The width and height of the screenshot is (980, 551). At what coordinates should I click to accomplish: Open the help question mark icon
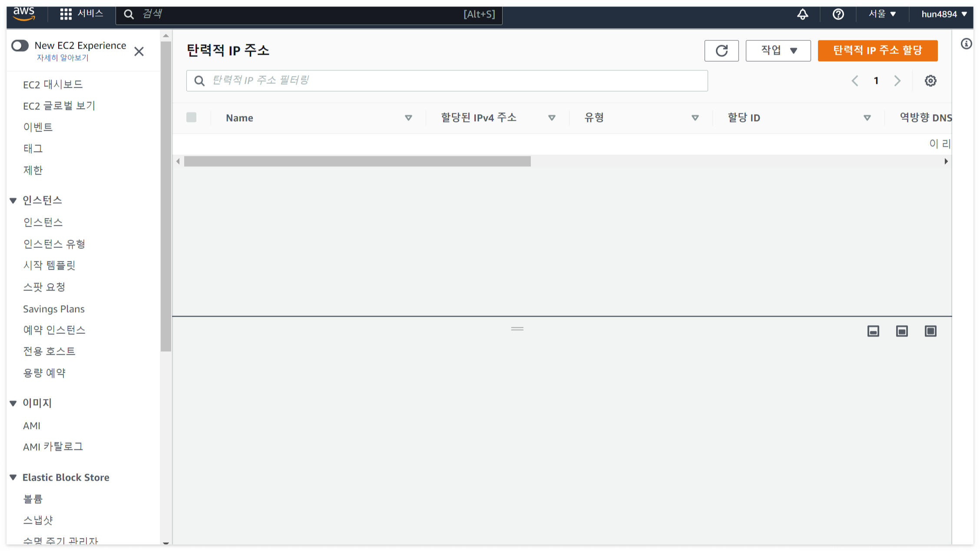[838, 14]
